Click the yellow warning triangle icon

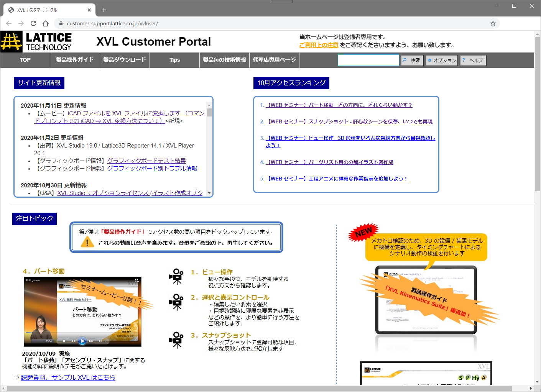pos(87,242)
